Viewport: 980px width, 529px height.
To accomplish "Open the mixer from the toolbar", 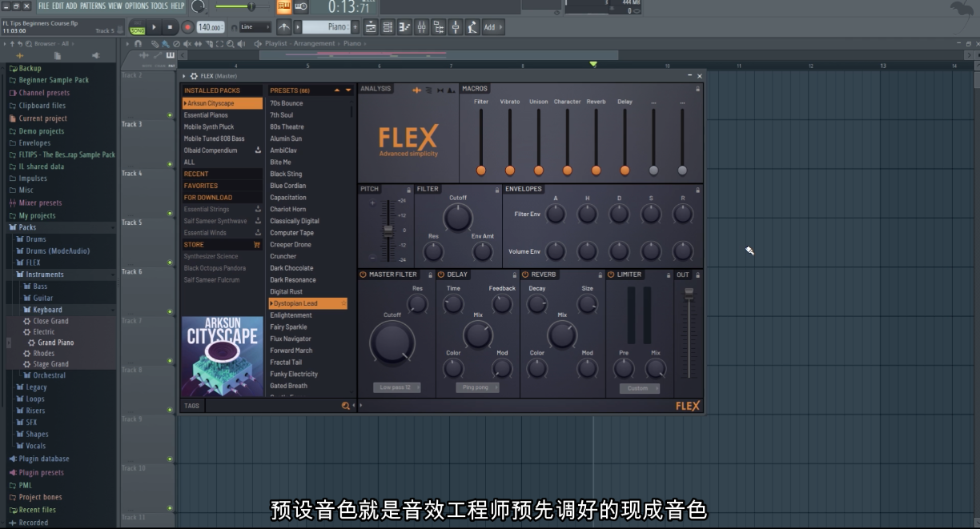I will pyautogui.click(x=422, y=27).
